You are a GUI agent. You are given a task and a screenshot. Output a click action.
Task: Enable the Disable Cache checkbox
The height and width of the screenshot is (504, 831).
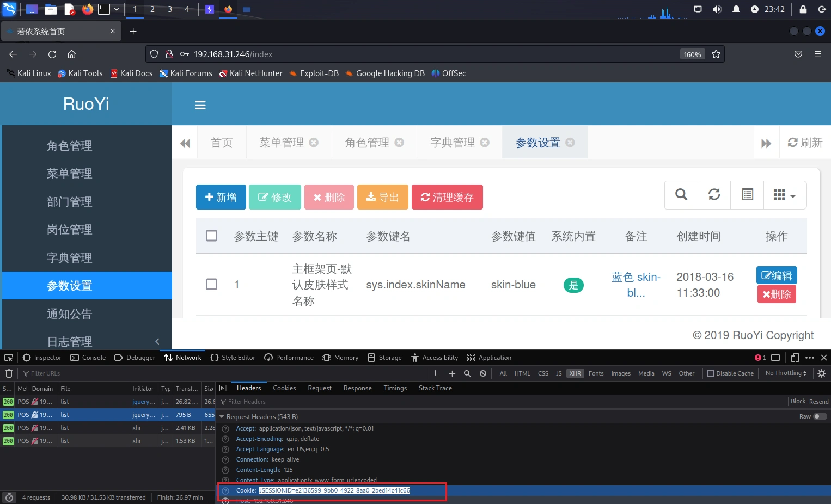pos(711,373)
